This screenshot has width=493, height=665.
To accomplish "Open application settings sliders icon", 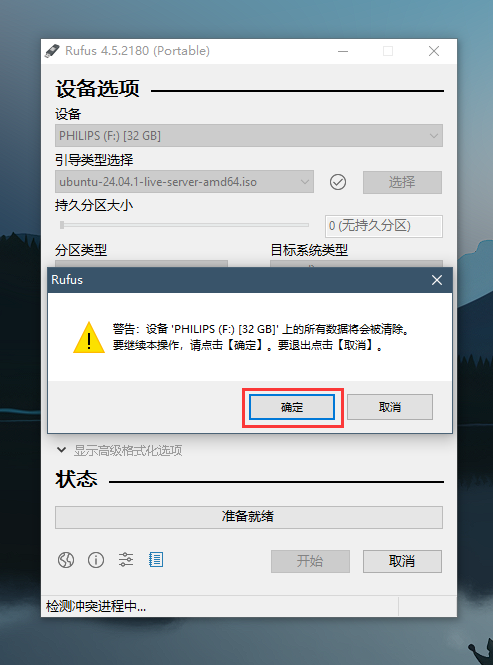I will pos(126,560).
